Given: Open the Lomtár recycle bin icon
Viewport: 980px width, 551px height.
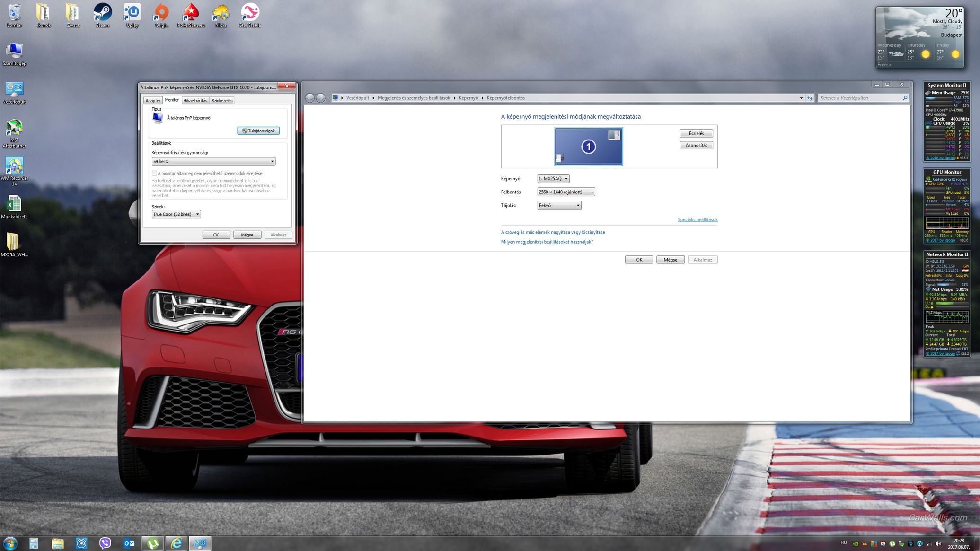Looking at the screenshot, I should pos(15,15).
